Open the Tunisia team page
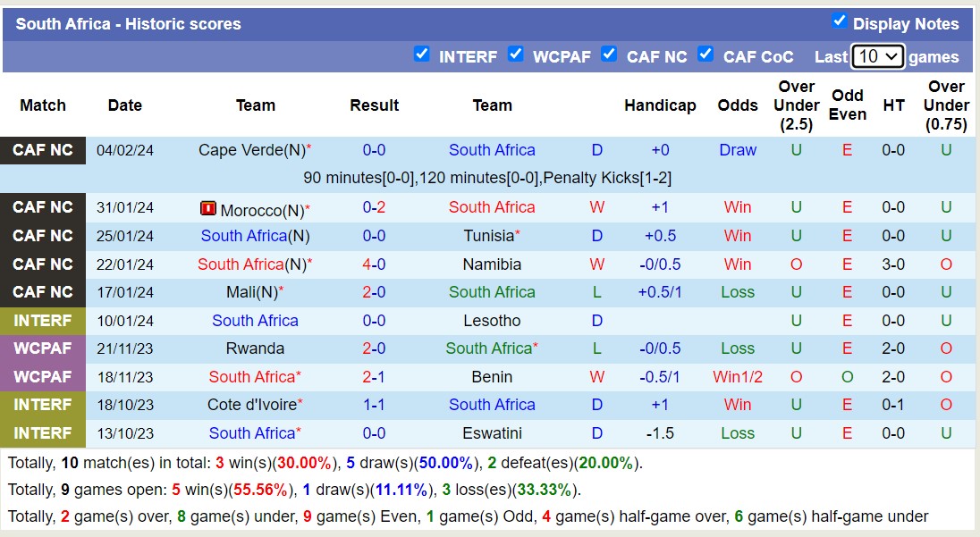 (x=488, y=236)
